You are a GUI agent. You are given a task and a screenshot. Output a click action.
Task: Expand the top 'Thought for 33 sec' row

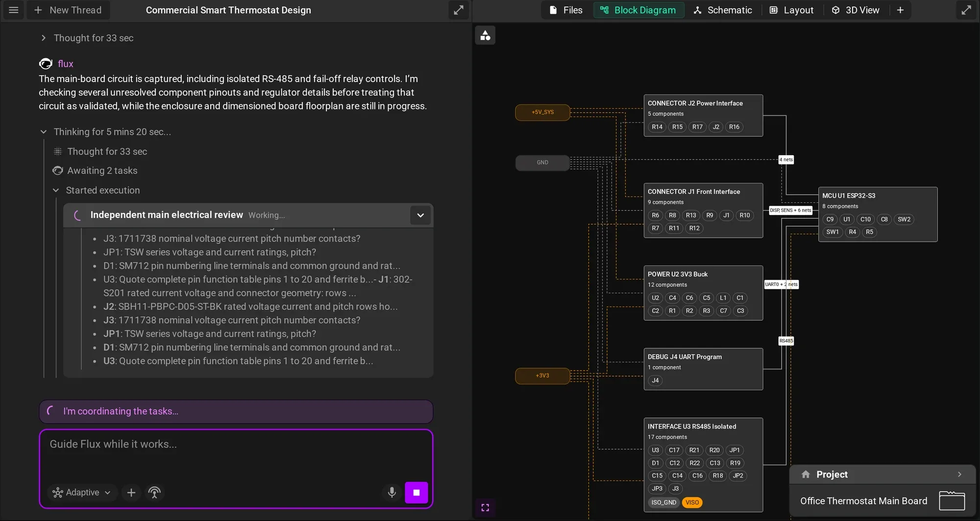(x=88, y=38)
